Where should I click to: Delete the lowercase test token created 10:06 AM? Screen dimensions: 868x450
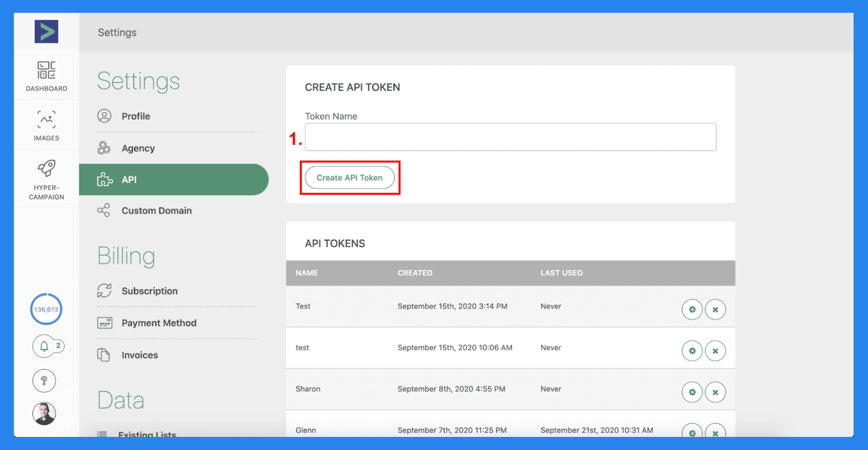tap(716, 351)
